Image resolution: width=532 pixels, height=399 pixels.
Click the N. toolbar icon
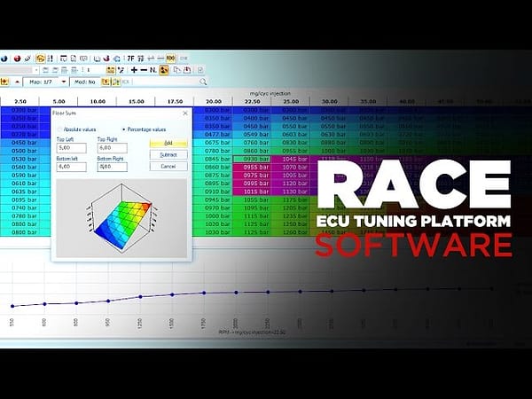tap(153, 70)
